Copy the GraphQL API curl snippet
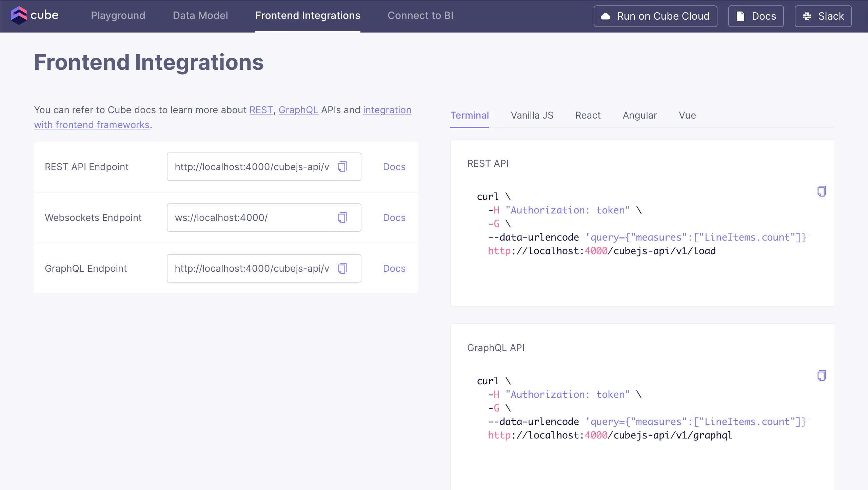 pos(822,375)
